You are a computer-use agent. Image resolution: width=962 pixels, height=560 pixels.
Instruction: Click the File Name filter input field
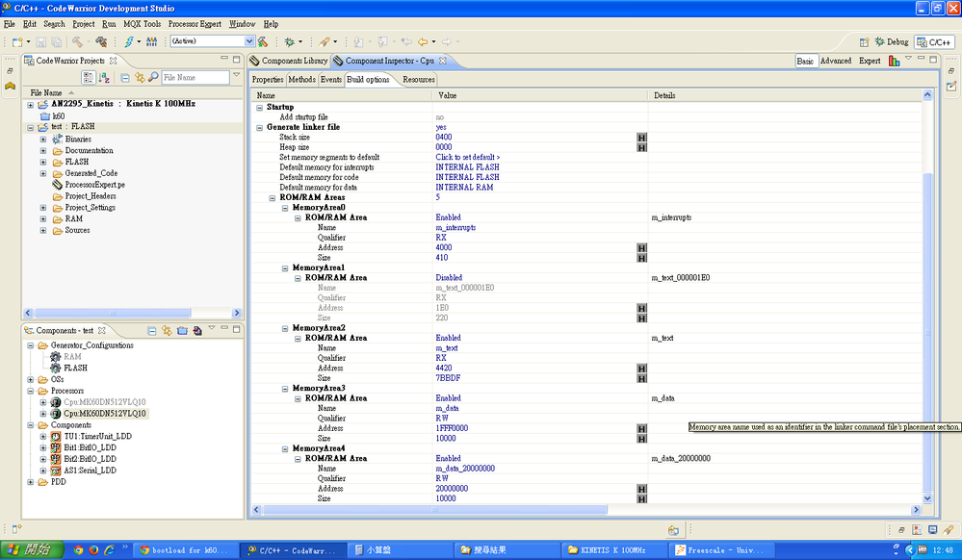(x=195, y=77)
